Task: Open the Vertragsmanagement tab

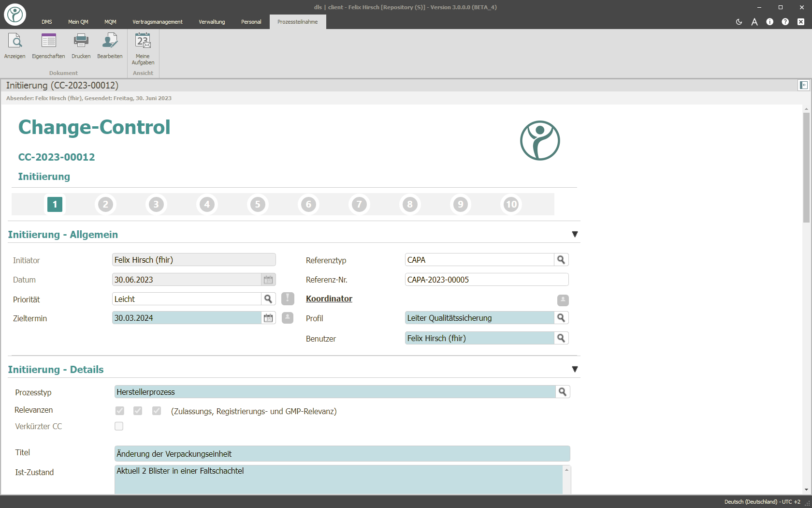Action: 157,22
